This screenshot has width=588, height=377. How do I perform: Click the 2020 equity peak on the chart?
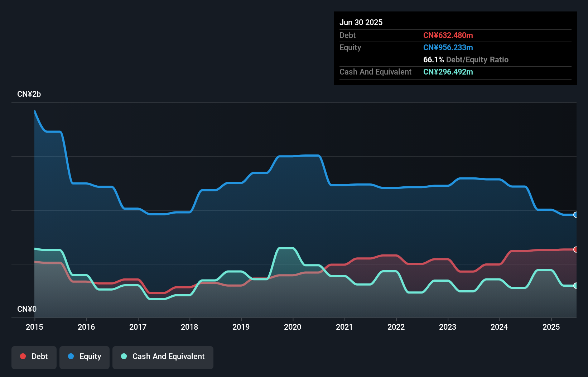pos(304,156)
